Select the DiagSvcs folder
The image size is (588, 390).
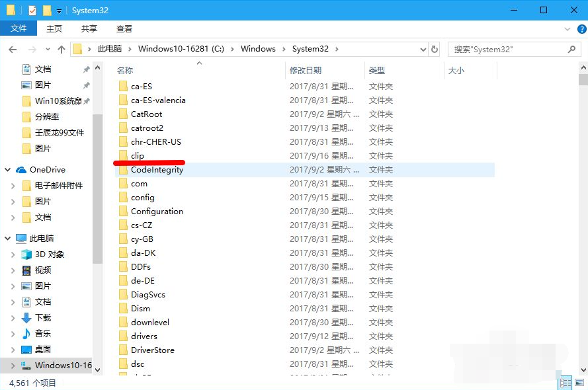tap(148, 294)
